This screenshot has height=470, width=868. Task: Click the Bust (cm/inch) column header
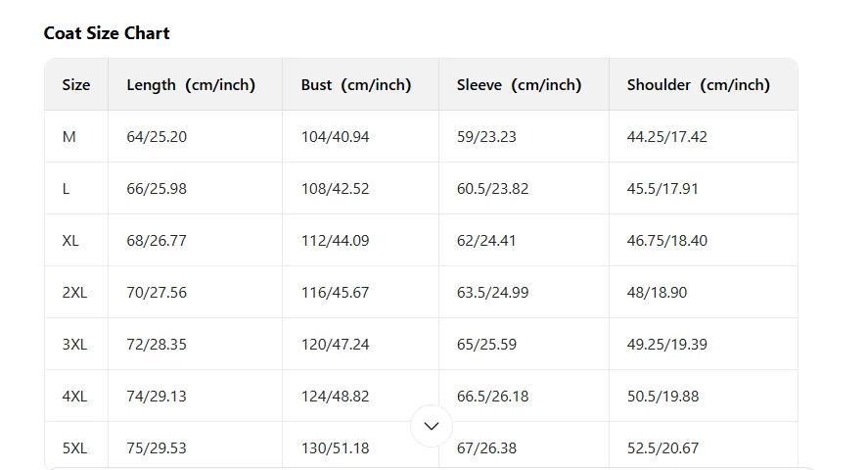(356, 85)
